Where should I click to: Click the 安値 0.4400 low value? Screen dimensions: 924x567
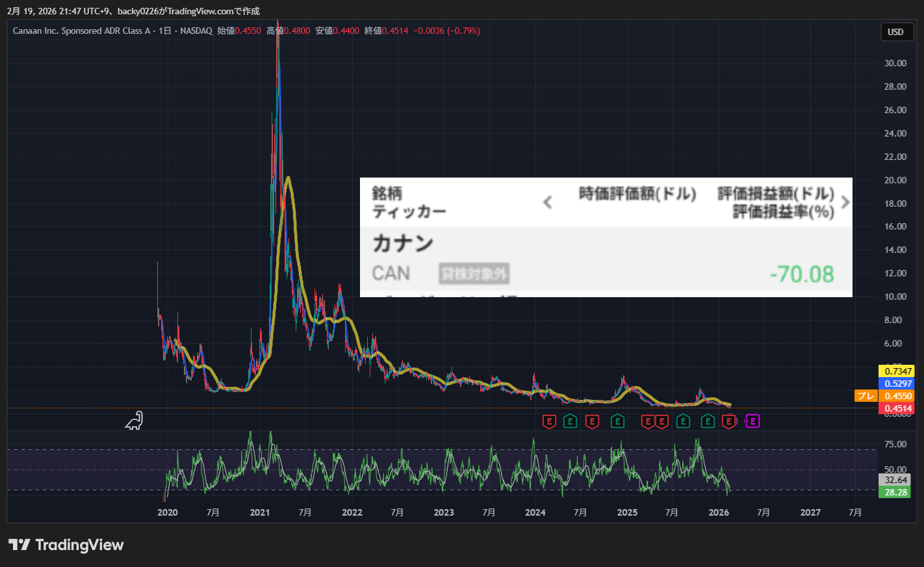point(337,31)
